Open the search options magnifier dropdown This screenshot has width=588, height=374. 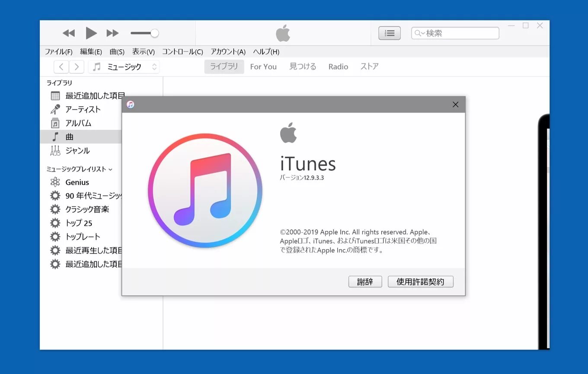tap(419, 33)
